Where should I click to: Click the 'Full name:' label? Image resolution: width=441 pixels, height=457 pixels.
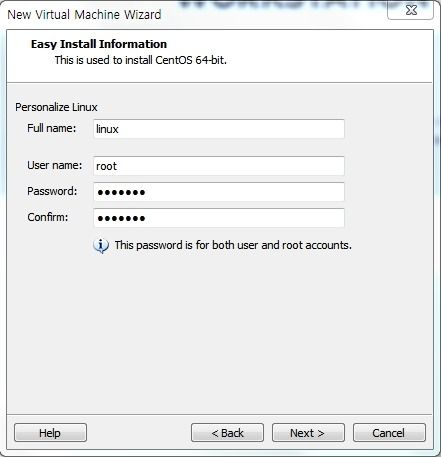click(52, 128)
